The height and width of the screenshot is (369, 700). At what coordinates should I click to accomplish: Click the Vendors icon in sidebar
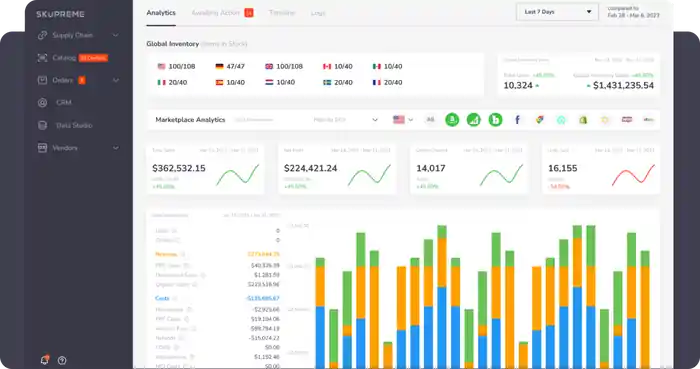click(x=42, y=148)
